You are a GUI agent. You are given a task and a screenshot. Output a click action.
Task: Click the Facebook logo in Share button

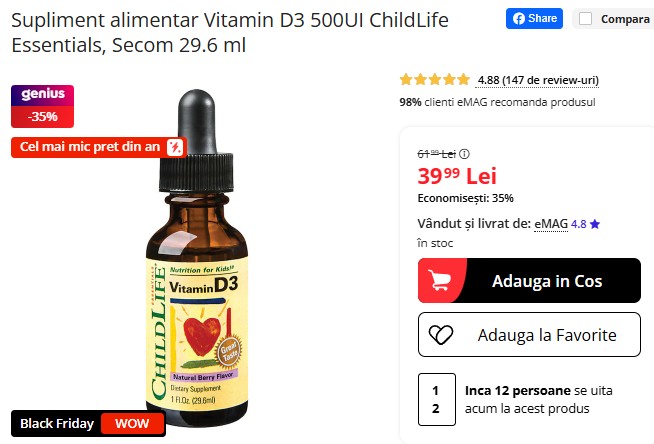pyautogui.click(x=518, y=19)
